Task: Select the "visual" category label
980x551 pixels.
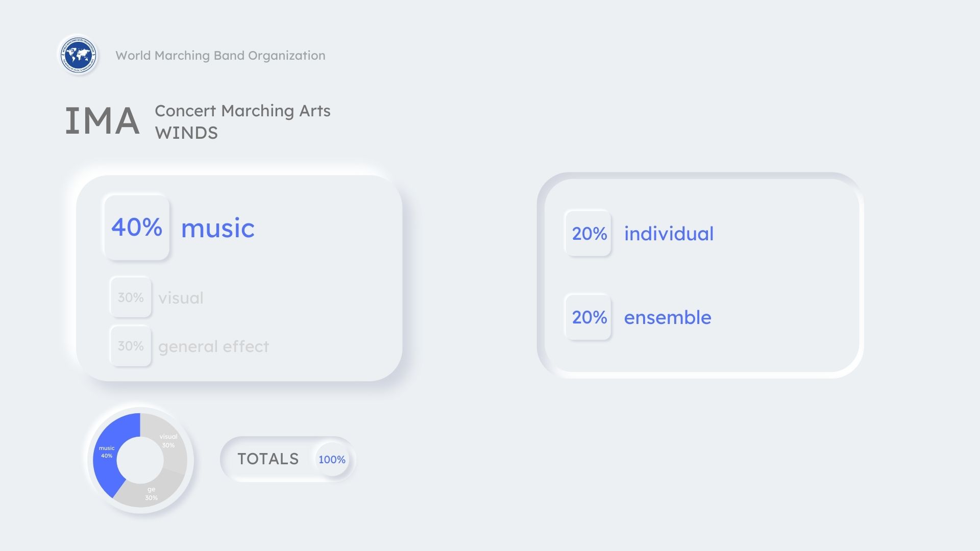Action: tap(181, 298)
